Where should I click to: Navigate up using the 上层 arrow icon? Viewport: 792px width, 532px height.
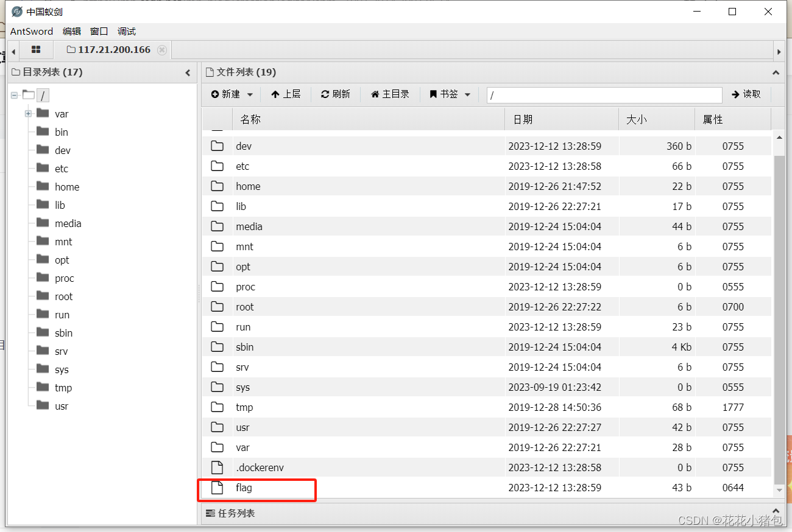point(275,94)
